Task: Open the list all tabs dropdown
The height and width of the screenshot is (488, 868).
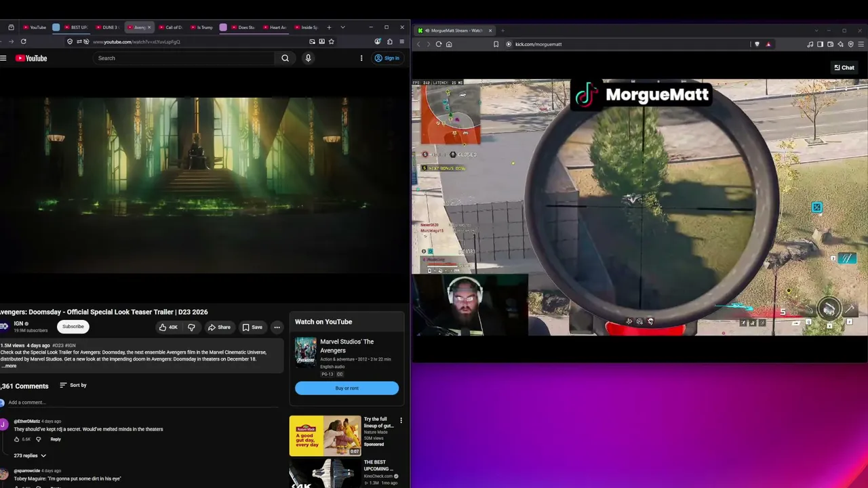Action: (x=342, y=27)
